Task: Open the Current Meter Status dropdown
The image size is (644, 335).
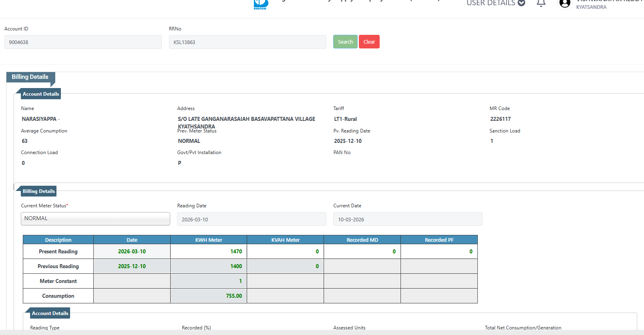Action: [95, 219]
